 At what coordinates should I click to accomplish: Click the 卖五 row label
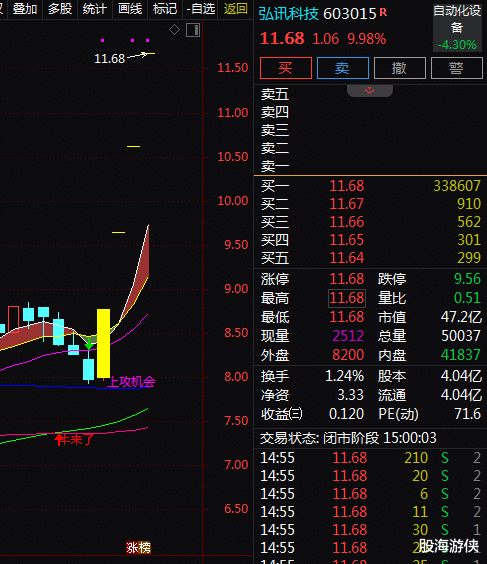[275, 95]
